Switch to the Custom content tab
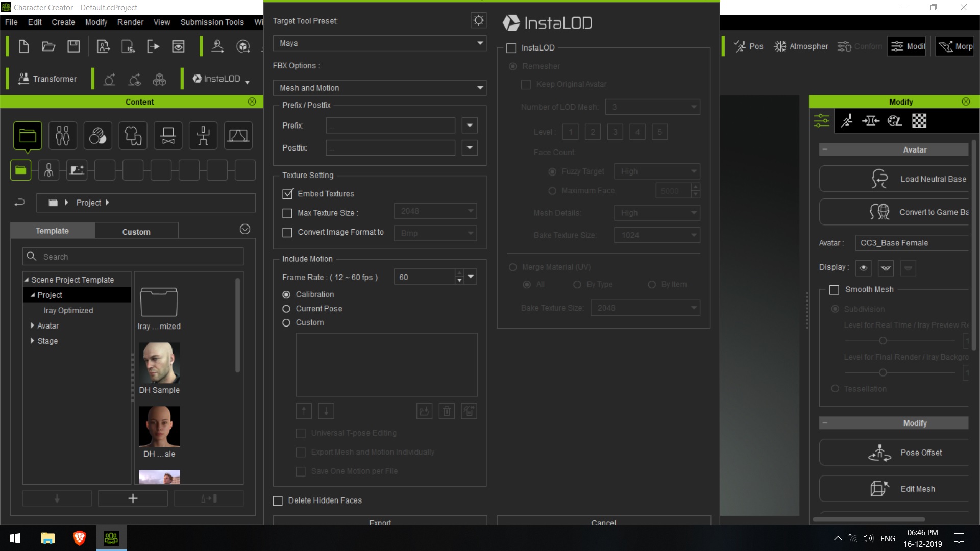Image resolution: width=980 pixels, height=551 pixels. click(x=136, y=231)
